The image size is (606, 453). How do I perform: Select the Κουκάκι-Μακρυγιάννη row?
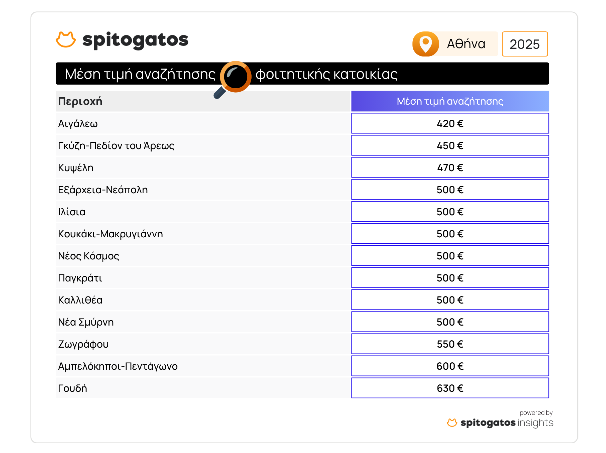pyautogui.click(x=302, y=234)
